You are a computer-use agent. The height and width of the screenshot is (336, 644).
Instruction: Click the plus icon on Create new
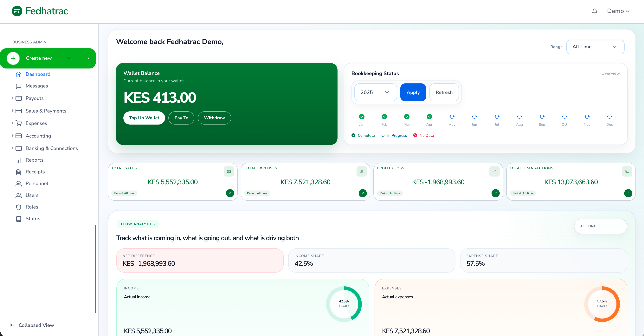[x=13, y=58]
